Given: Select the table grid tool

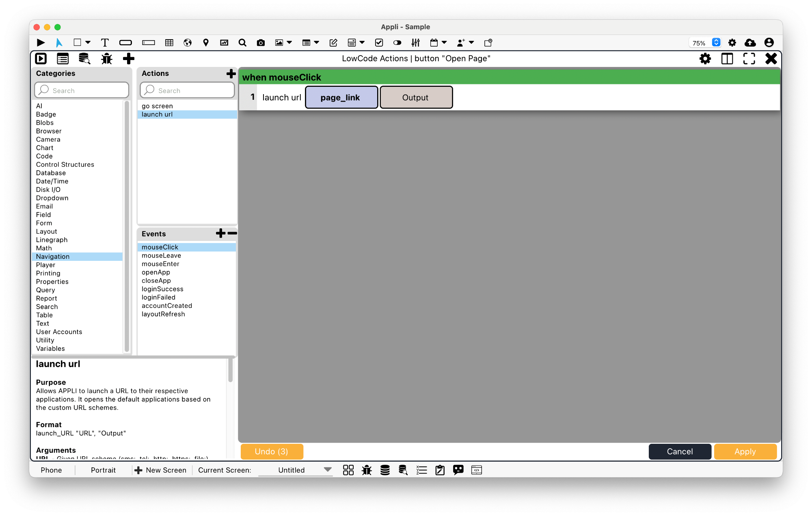Looking at the screenshot, I should 169,43.
